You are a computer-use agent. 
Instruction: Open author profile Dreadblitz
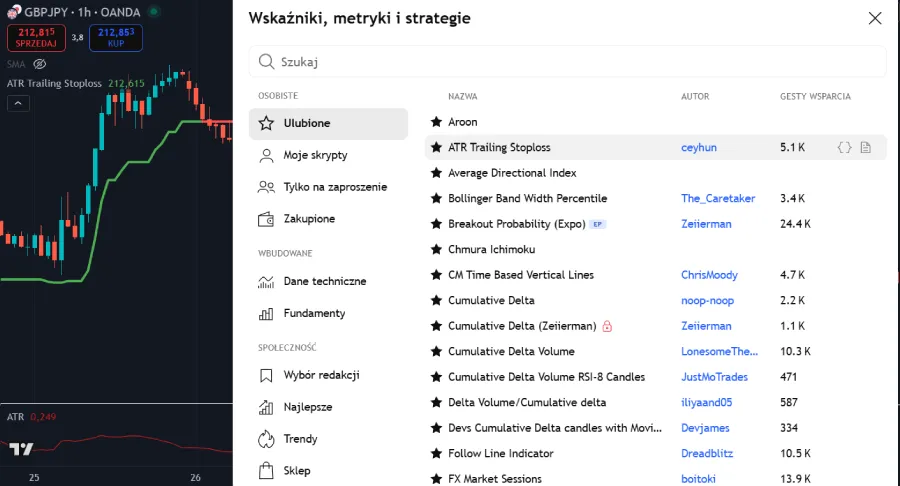pos(707,453)
